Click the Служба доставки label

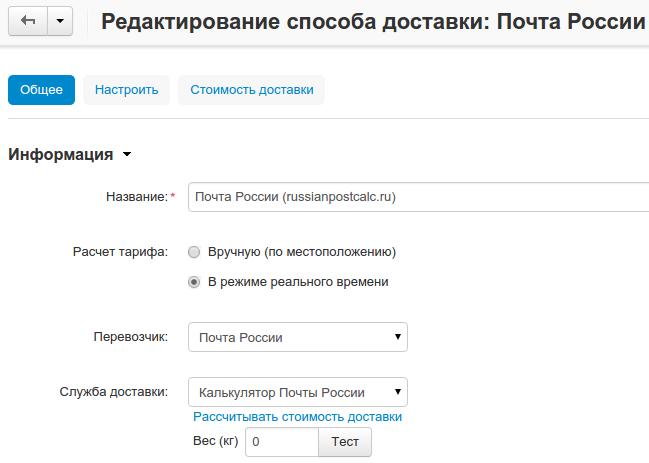point(114,391)
